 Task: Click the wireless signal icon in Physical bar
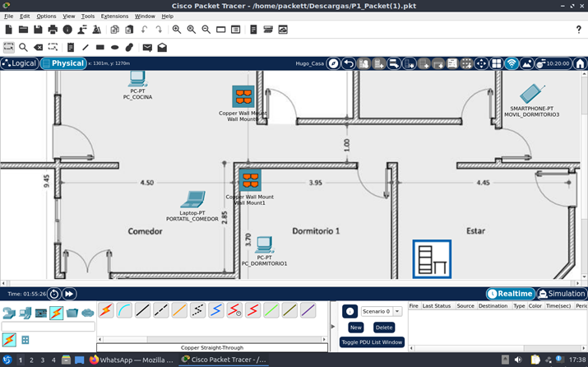coord(512,63)
